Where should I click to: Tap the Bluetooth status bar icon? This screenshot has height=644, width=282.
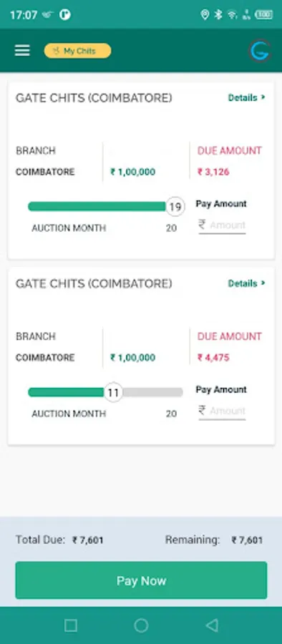[x=218, y=15]
